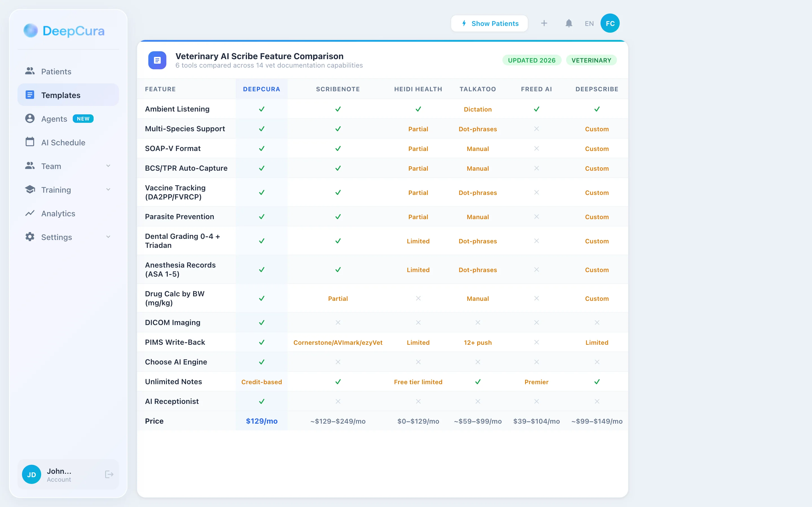The image size is (812, 507).
Task: Select the Templates sidebar item
Action: tap(61, 95)
